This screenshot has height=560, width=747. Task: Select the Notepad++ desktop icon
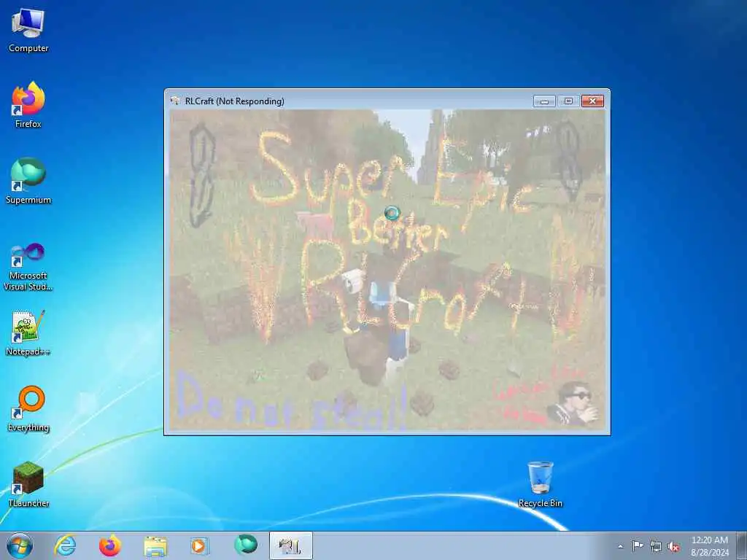tap(28, 332)
